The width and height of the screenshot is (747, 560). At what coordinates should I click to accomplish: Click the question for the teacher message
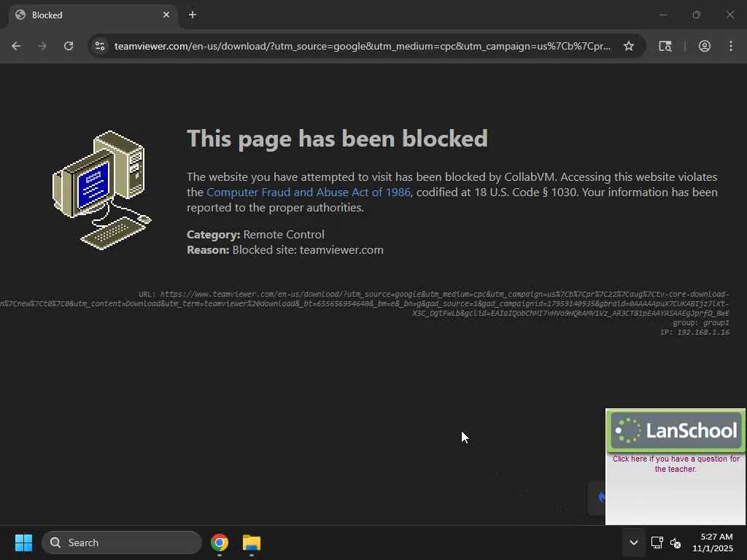[x=676, y=464]
